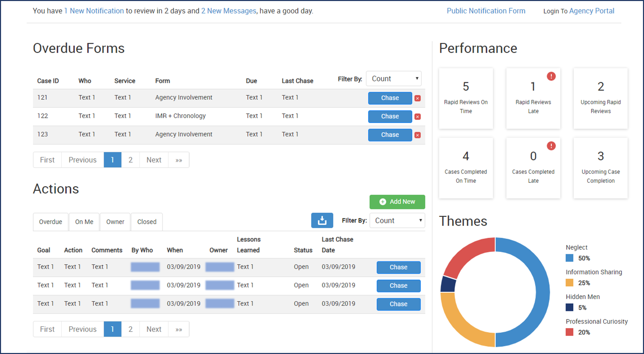Screen dimensions: 644x354
Task: Expand the Actions Filter By Count dropdown
Action: tap(397, 221)
